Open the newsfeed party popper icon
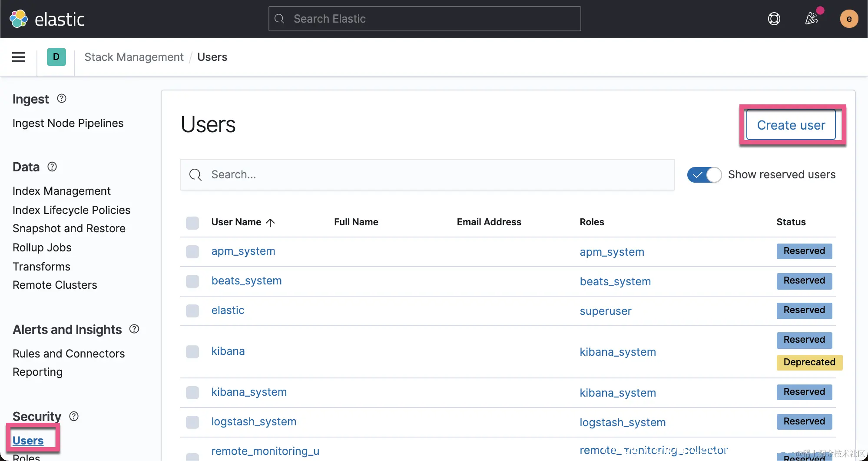 click(812, 18)
